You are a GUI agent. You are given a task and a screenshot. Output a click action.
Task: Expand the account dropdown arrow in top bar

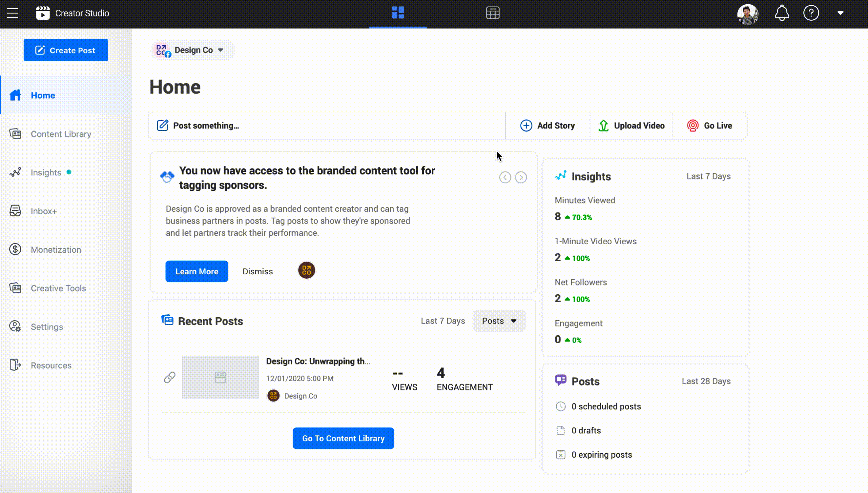tap(840, 13)
